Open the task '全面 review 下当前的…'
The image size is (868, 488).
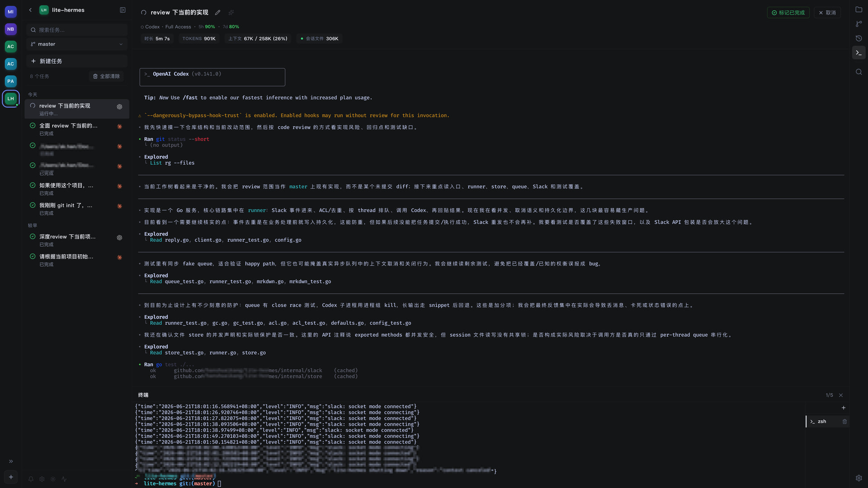pos(77,129)
